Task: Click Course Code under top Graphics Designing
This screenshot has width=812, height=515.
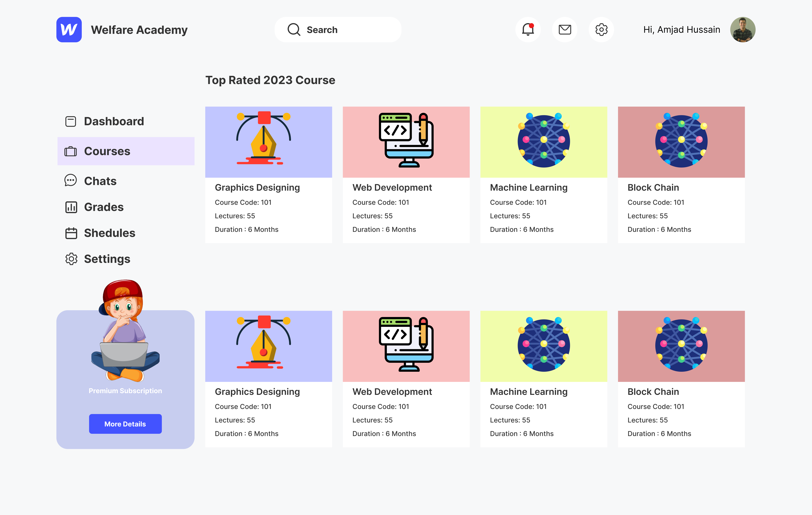Action: click(243, 202)
